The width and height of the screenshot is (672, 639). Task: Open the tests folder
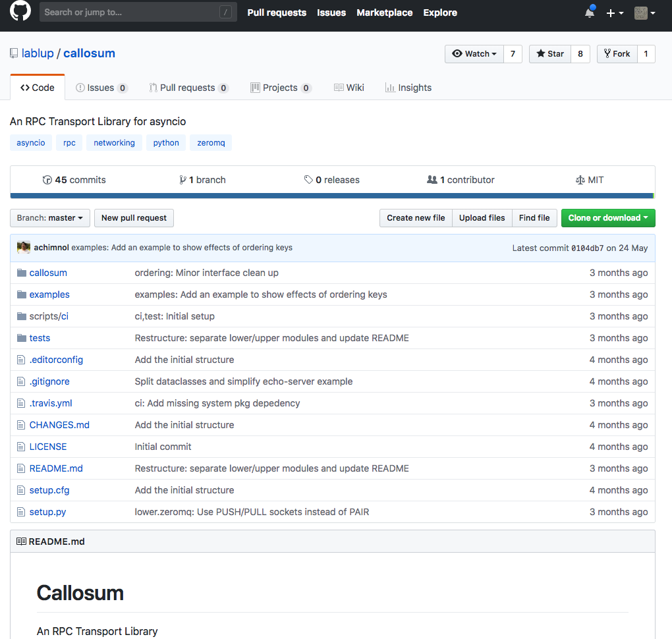click(x=40, y=338)
